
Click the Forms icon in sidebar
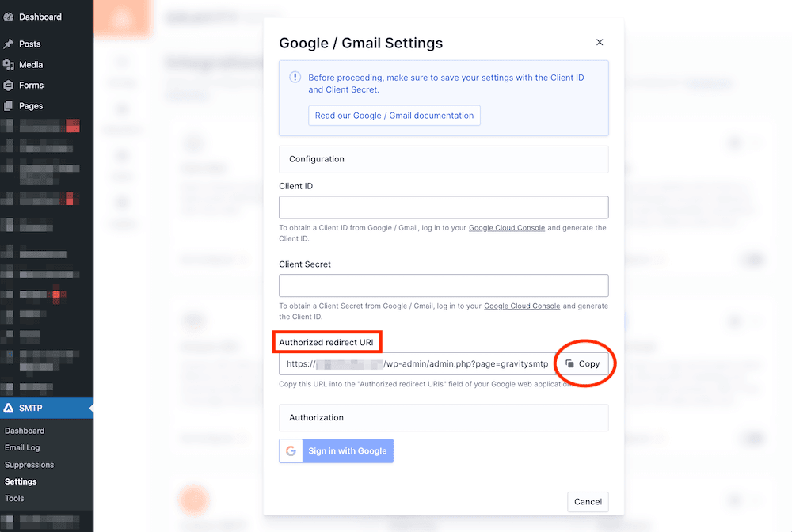(9, 85)
